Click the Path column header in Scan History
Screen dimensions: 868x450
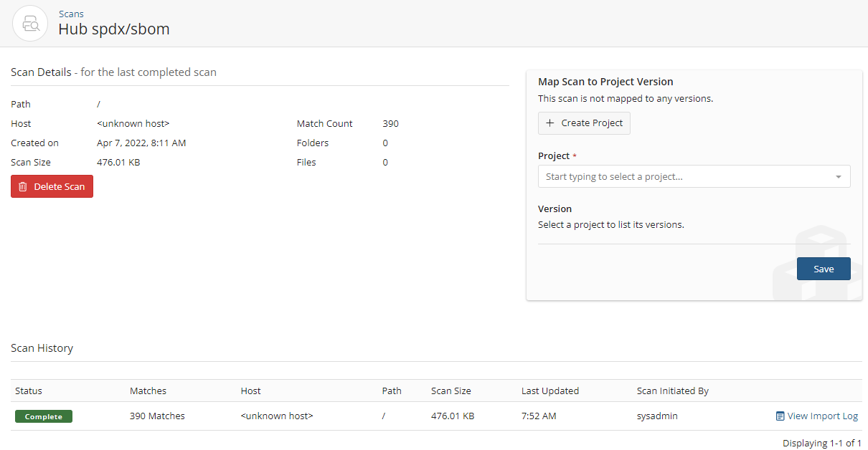pos(392,391)
